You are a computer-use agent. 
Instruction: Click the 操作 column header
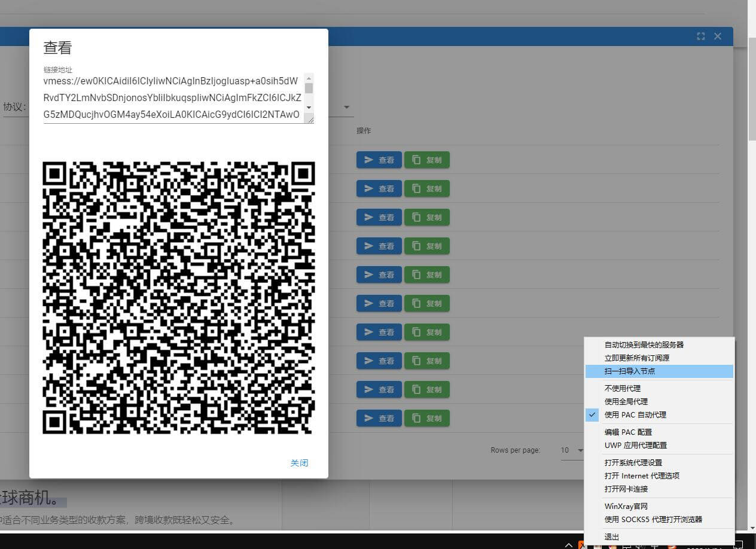click(364, 130)
